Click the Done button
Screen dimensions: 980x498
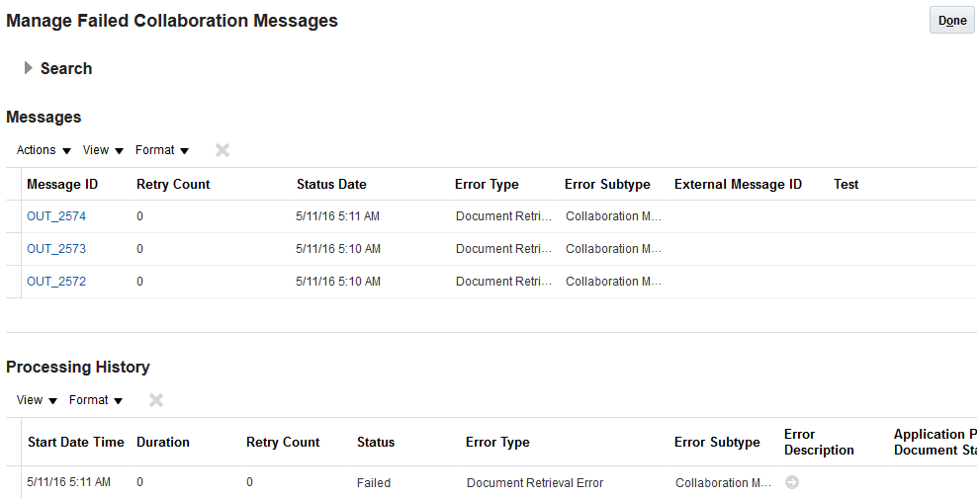(952, 21)
